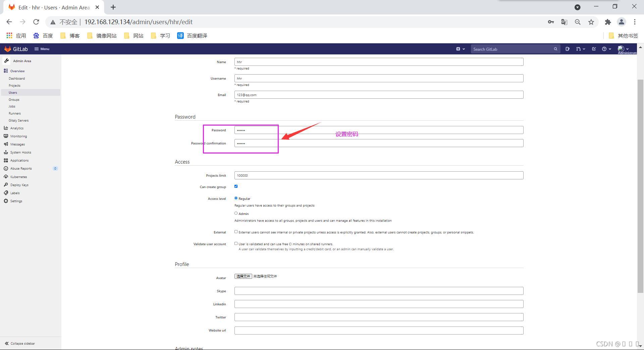
Task: Go to Groups in sidebar
Action: tap(14, 99)
